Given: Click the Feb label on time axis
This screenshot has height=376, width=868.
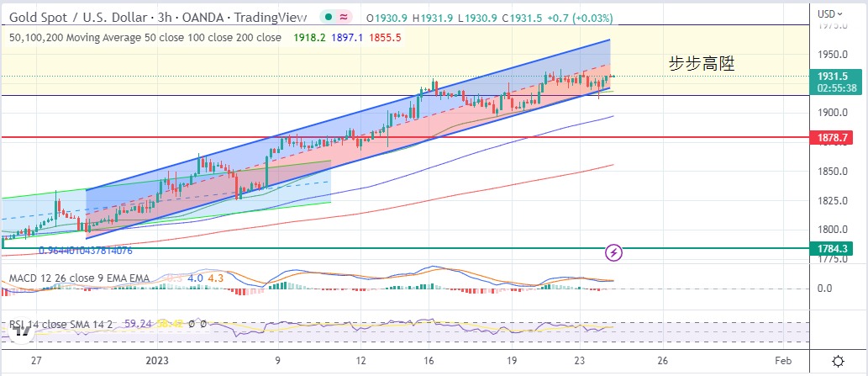Looking at the screenshot, I should (781, 361).
